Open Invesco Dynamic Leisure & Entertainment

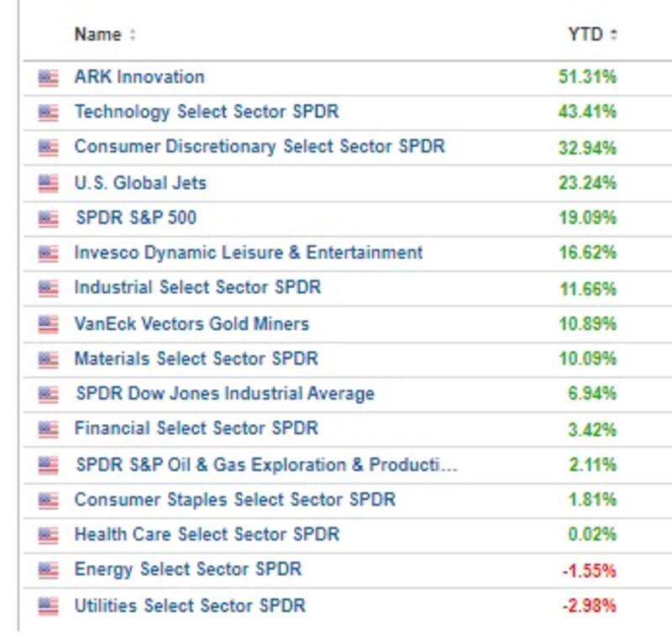tap(249, 253)
